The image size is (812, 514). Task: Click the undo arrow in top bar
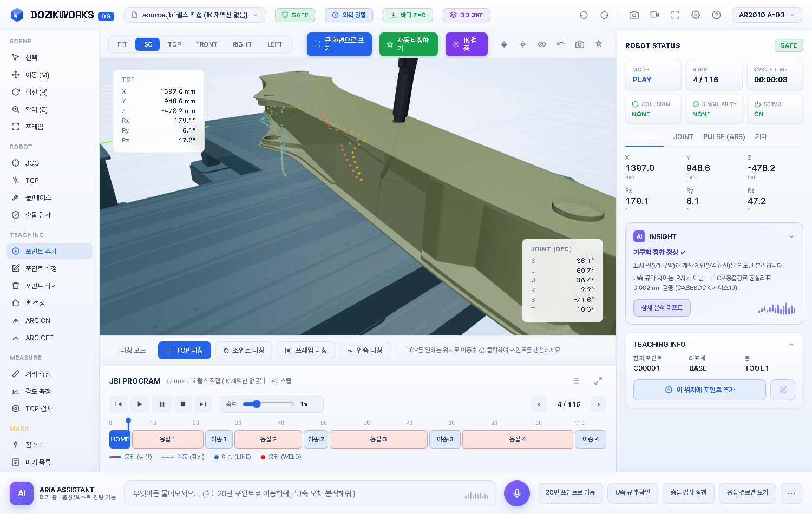(x=584, y=15)
